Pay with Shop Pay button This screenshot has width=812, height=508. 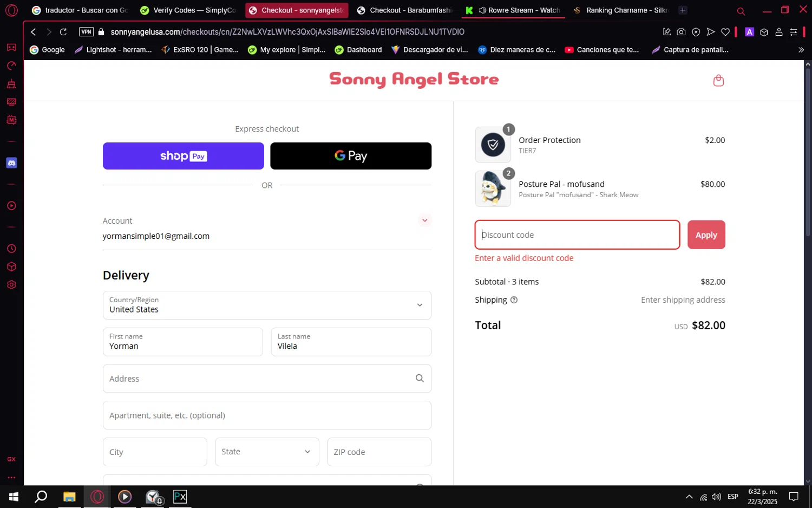[x=184, y=156]
